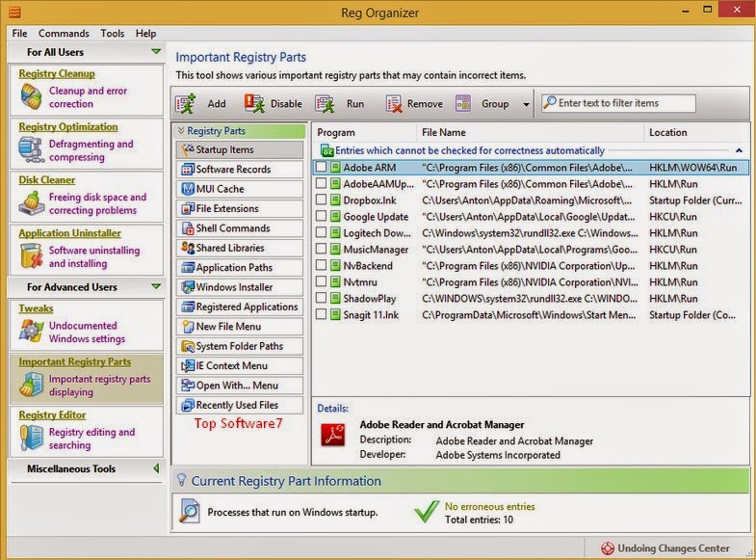Viewport: 756px width, 560px height.
Task: Expand the Miscellaneous Tools section arrow
Action: pyautogui.click(x=156, y=468)
